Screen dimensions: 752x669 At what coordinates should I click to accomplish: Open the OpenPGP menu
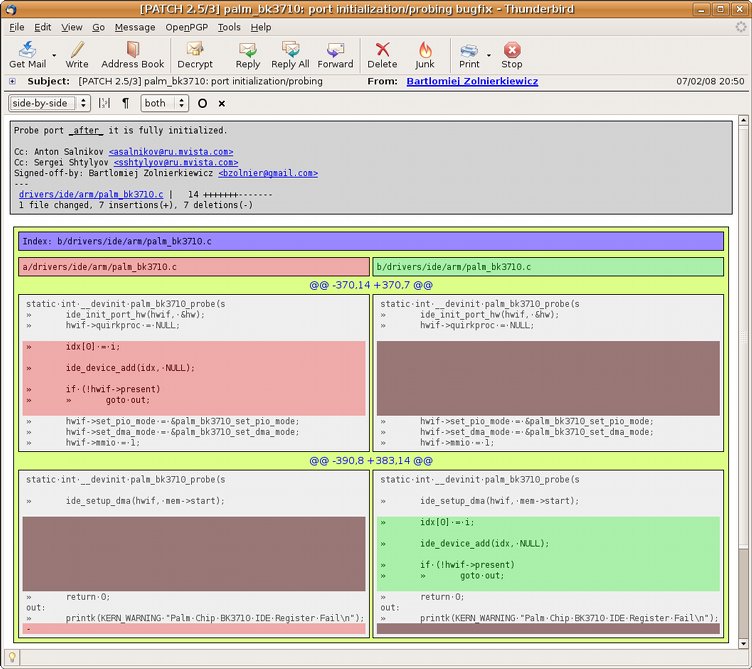click(186, 27)
